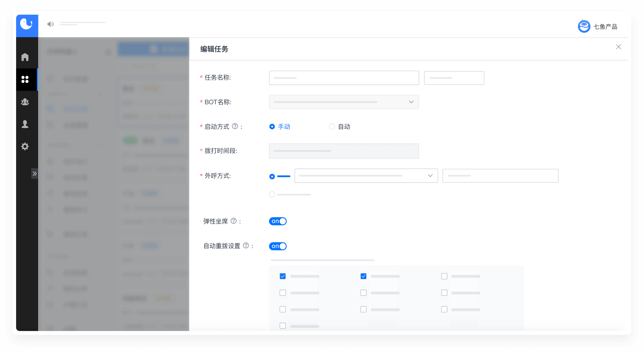
Task: Click help icon beside 弹性坐席
Action: [x=233, y=221]
